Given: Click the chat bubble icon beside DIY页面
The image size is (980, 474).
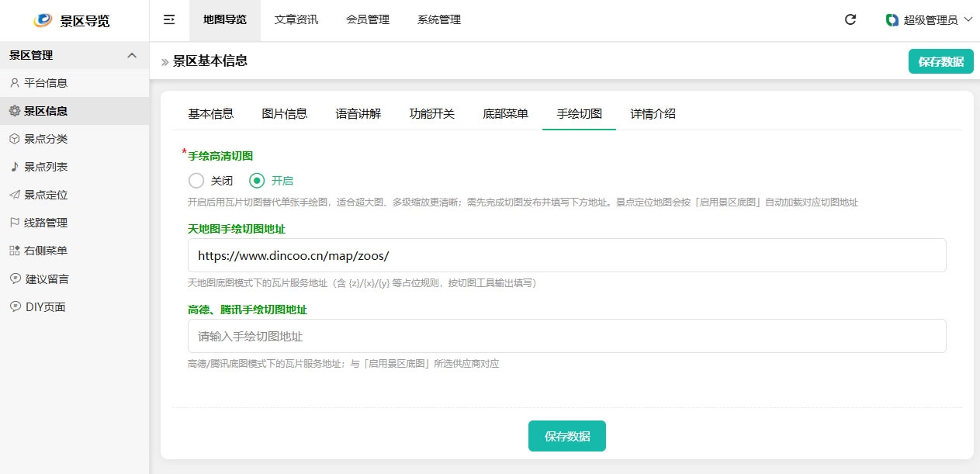Looking at the screenshot, I should coord(15,306).
